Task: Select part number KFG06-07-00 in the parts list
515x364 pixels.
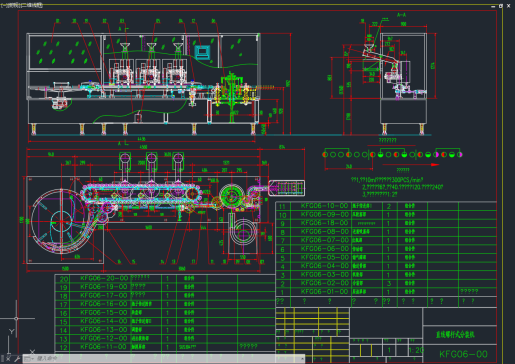Action: tap(324, 240)
